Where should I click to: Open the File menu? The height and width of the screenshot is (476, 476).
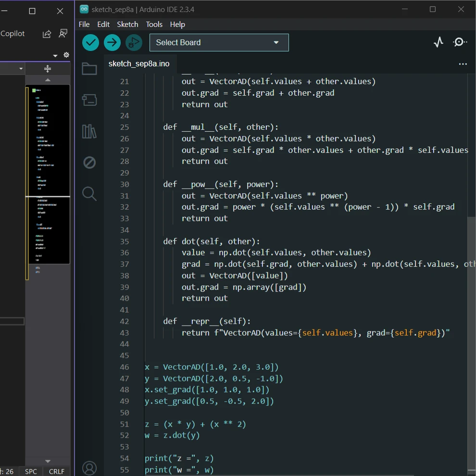pyautogui.click(x=84, y=25)
